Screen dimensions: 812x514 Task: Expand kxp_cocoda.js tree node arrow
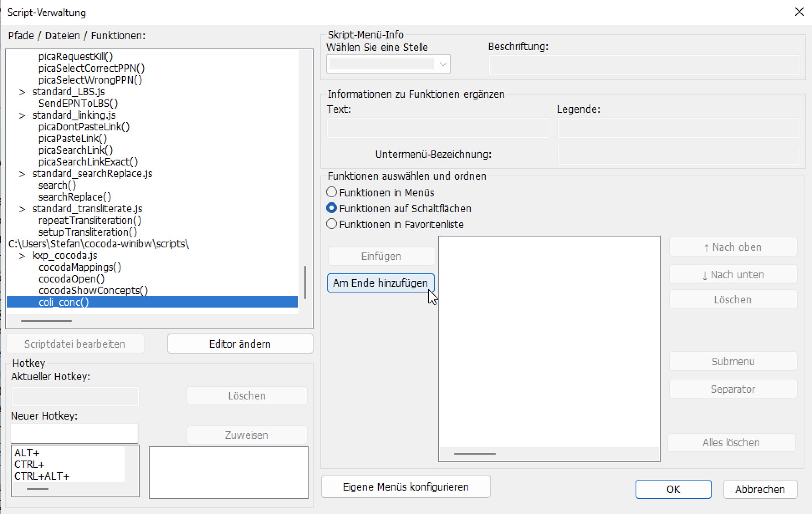click(x=22, y=256)
